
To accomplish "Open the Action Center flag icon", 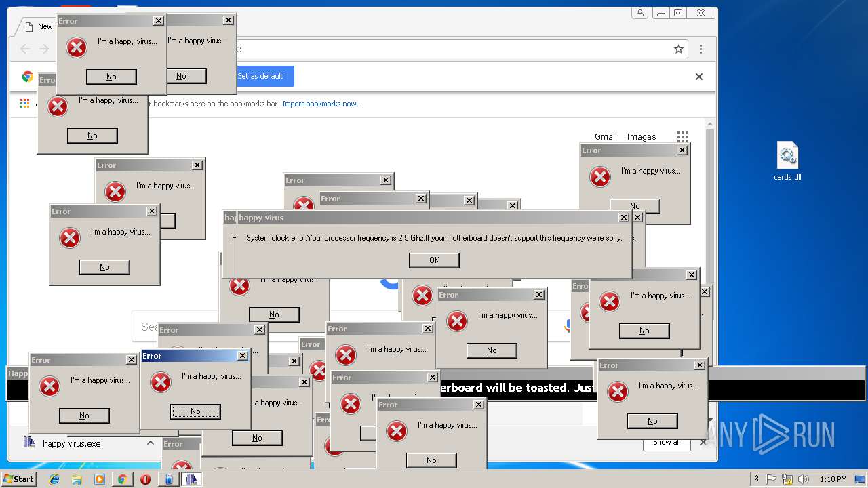I will click(x=771, y=479).
